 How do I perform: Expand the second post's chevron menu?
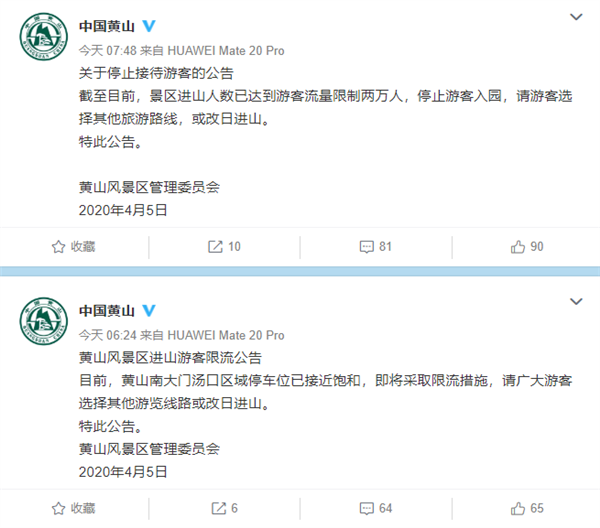pos(576,300)
